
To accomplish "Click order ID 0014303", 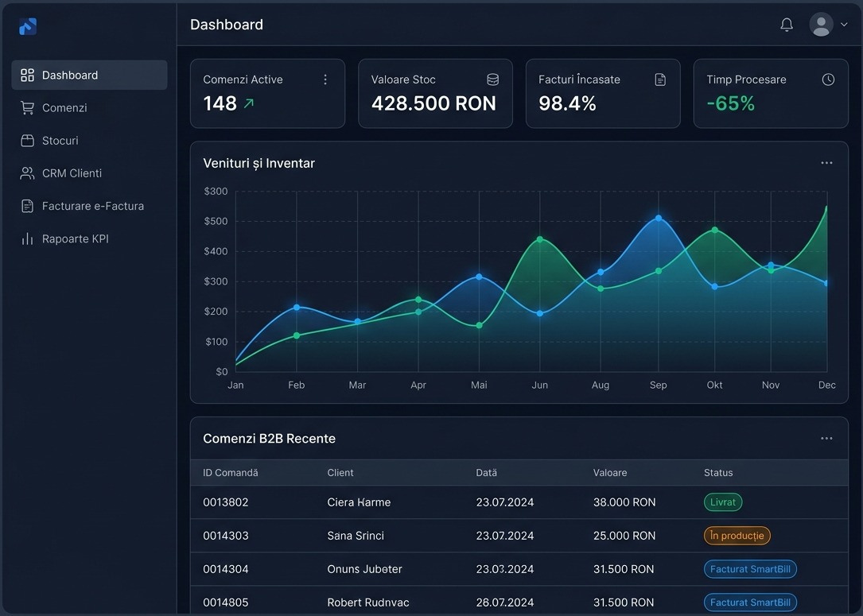I will tap(226, 536).
